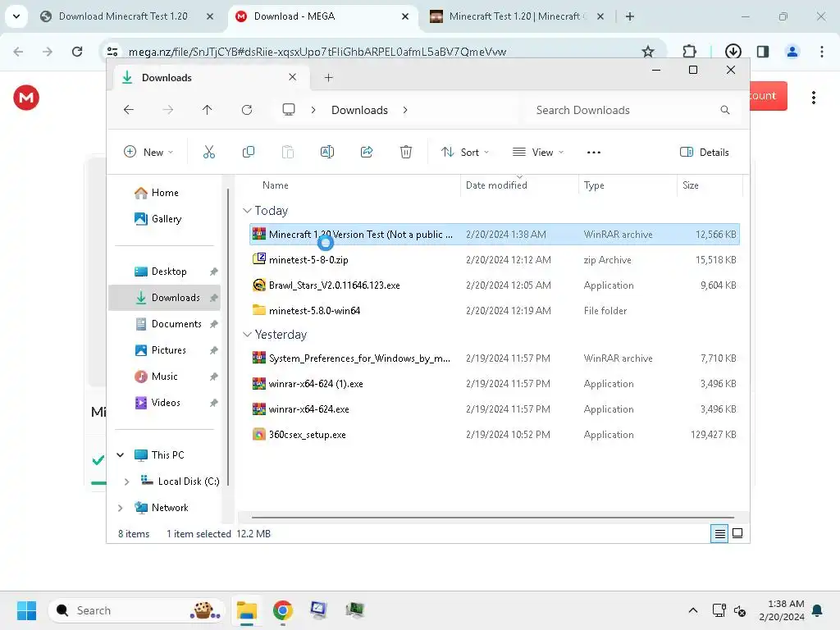Screen dimensions: 840x630
Task: View site information icon in Chrome address bar
Action: (112, 52)
